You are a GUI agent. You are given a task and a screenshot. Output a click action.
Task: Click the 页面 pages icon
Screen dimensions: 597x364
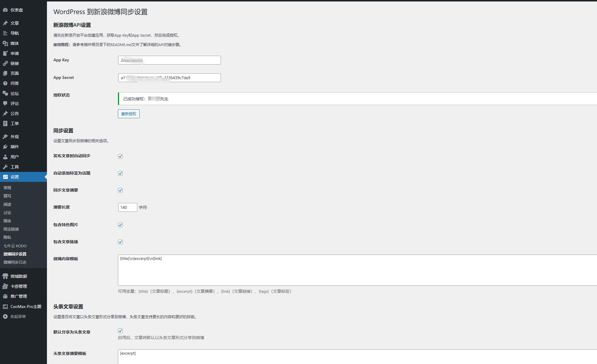tap(5, 73)
